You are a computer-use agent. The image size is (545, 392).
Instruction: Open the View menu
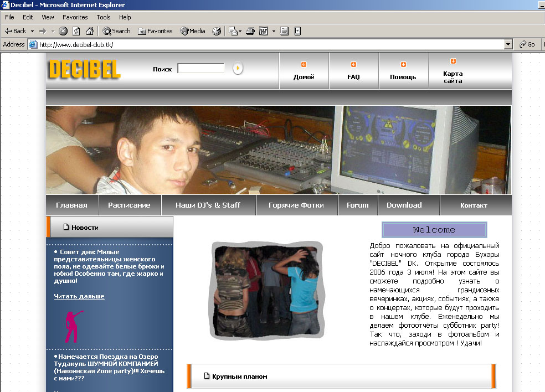click(x=48, y=17)
